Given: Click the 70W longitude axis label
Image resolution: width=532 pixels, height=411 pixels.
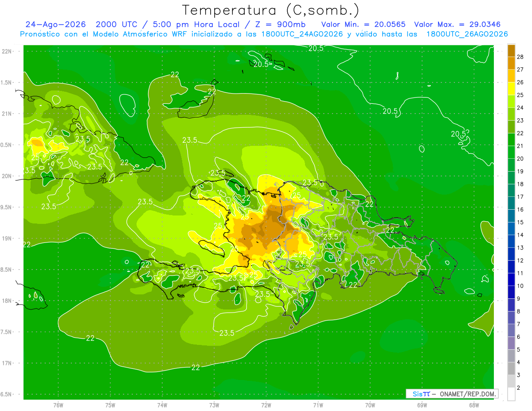Looking at the screenshot, I should point(370,405).
